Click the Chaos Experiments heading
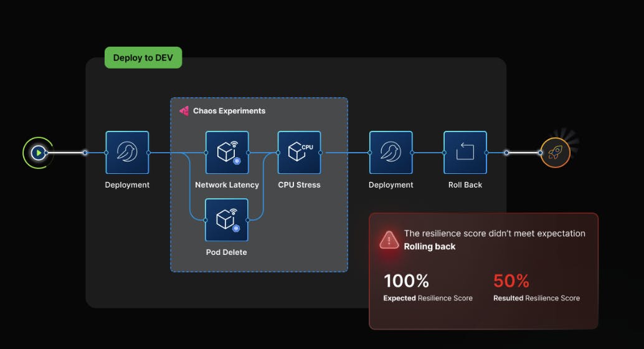The height and width of the screenshot is (349, 644). [229, 110]
